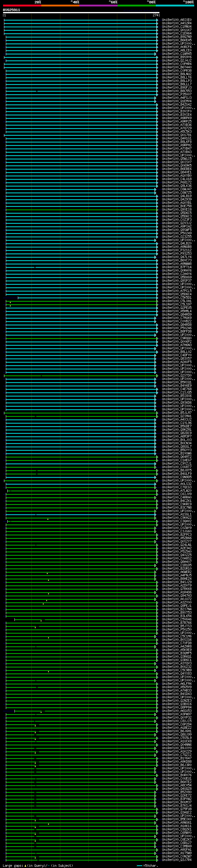Select hit label UniRef100_B9S9Y6

177,57
